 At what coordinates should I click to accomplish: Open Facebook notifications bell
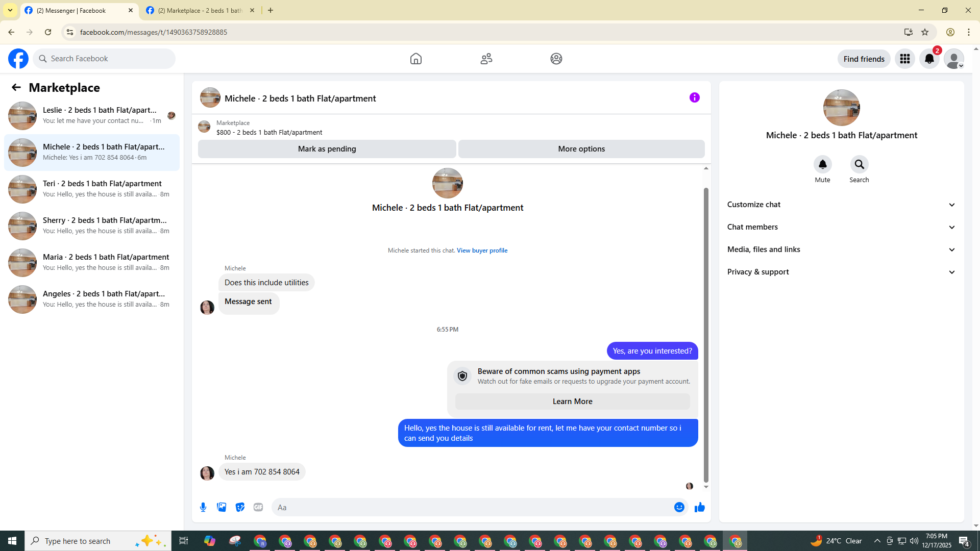coord(929,59)
